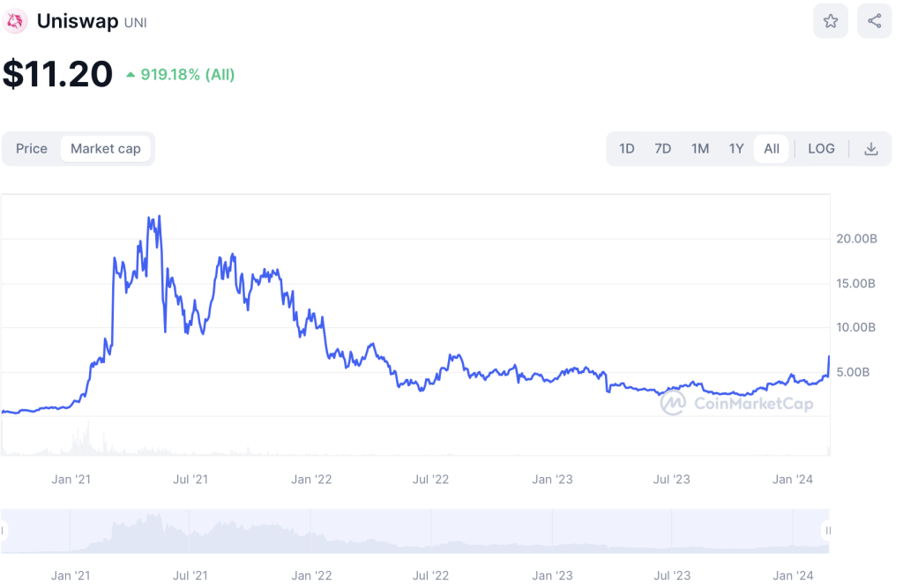
Task: Choose the 1M time range
Action: tap(699, 149)
